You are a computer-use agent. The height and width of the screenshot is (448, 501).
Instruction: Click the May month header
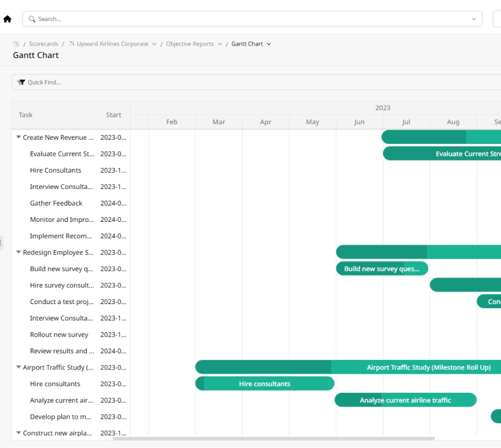312,122
